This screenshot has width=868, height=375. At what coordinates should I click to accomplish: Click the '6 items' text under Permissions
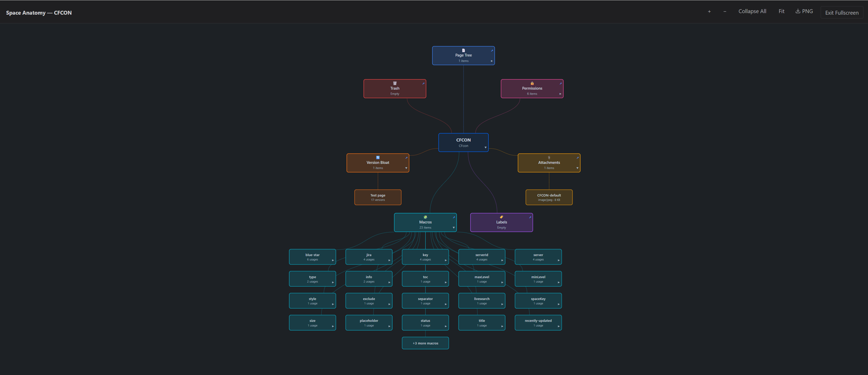[532, 94]
